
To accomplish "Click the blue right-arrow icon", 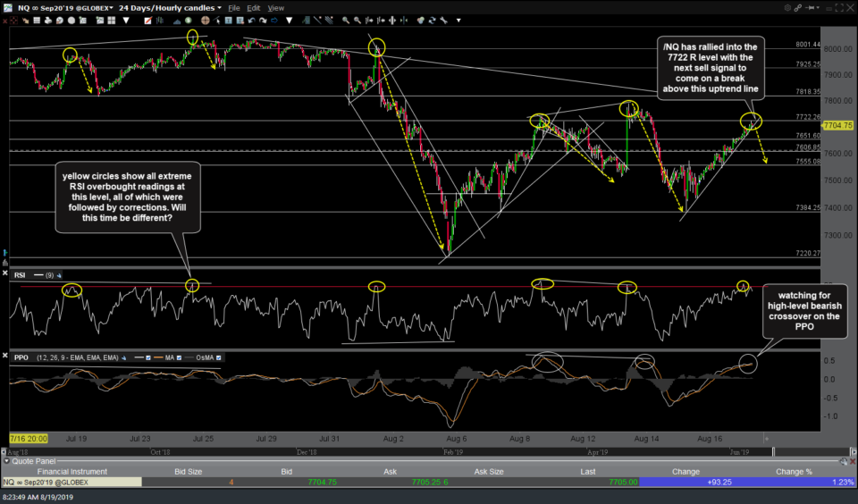I will [x=274, y=21].
